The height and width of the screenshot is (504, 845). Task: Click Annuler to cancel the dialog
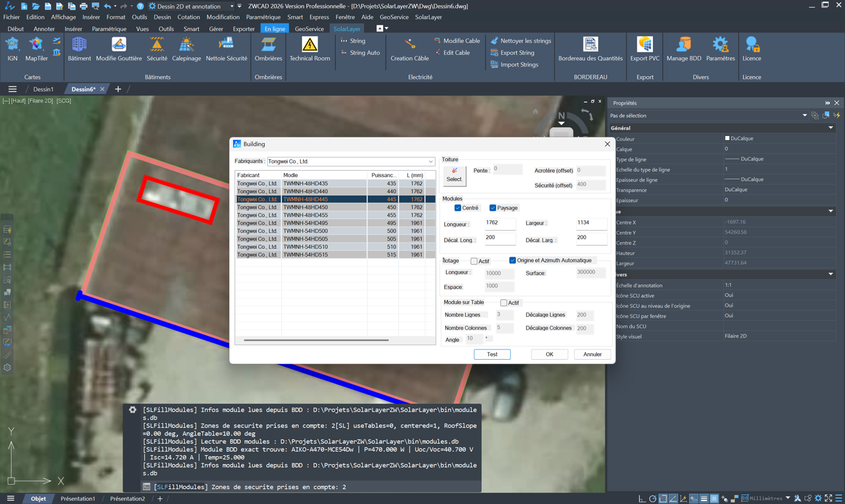click(592, 354)
